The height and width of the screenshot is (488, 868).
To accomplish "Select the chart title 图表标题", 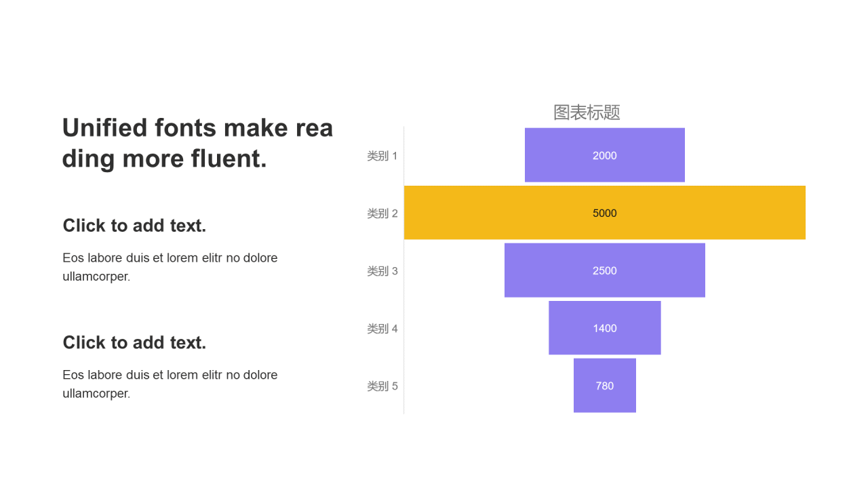I will coord(587,113).
